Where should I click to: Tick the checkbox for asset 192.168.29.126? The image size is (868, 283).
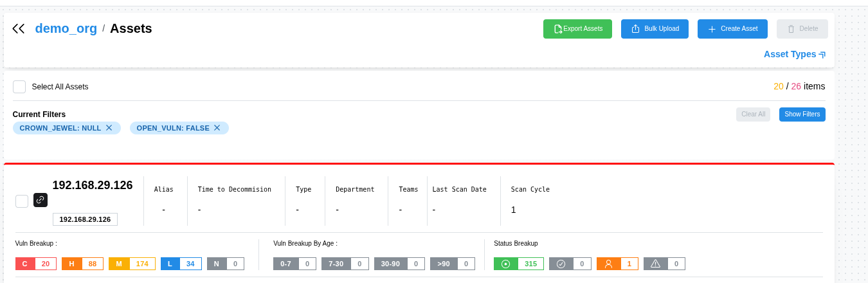coord(22,201)
